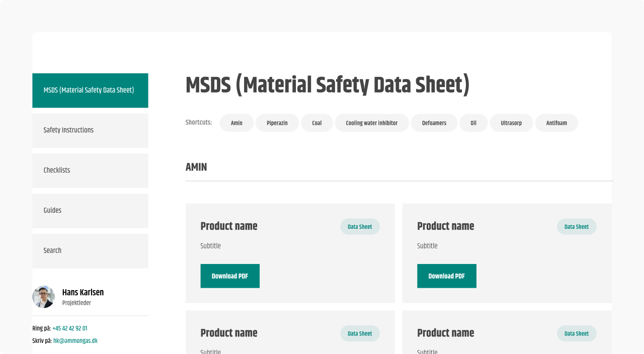Open the MSDS (Material Safety Data Sheet) sidebar item
This screenshot has width=644, height=354.
point(90,91)
